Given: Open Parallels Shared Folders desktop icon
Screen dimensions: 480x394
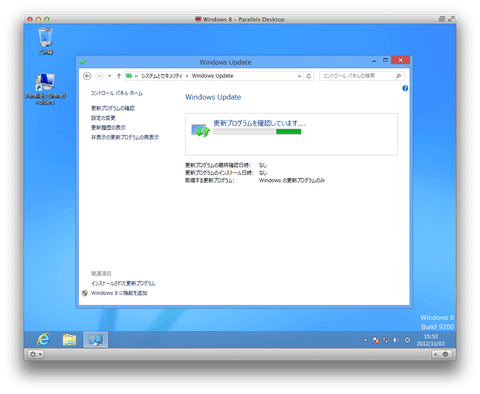Looking at the screenshot, I should (x=45, y=89).
